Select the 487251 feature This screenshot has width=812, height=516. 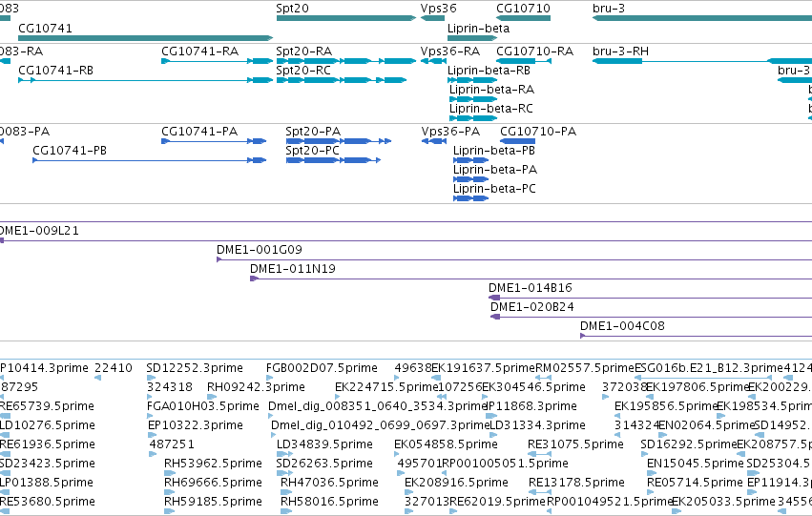153,454
